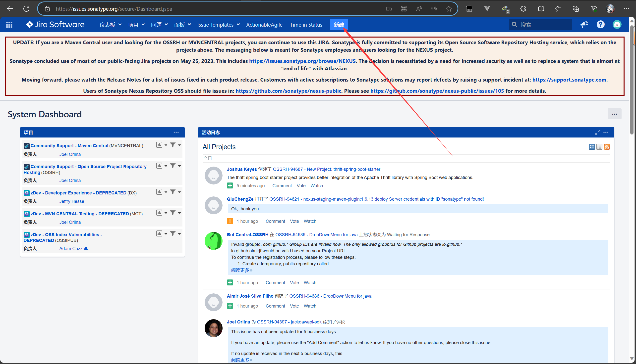Image resolution: width=636 pixels, height=364 pixels.
Task: Click the filter funnel icon for the OSSRH project
Action: (x=173, y=166)
